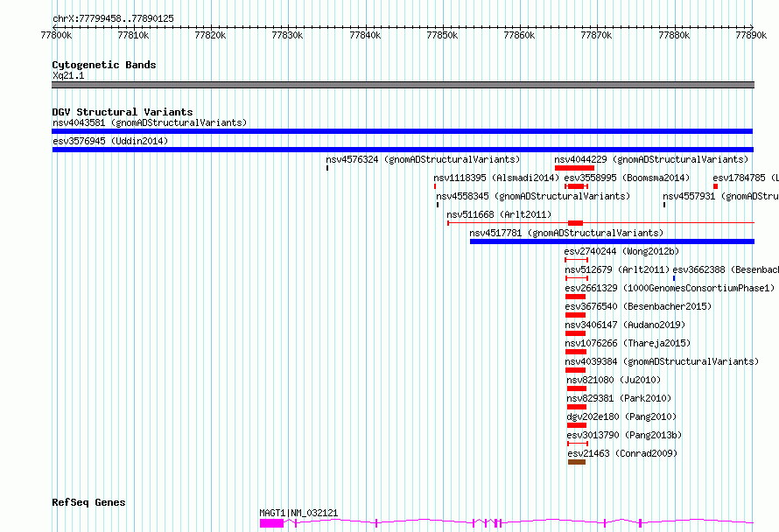Click esv3676540 (Besenbacher2015) label

click(638, 306)
